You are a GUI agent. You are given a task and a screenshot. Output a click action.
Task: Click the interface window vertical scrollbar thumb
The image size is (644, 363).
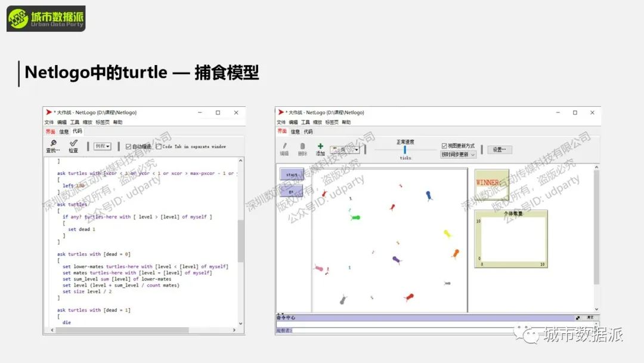pos(596,227)
